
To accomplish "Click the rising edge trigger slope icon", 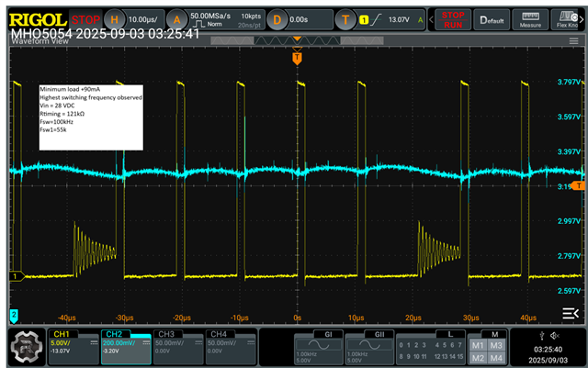I will click(x=376, y=19).
